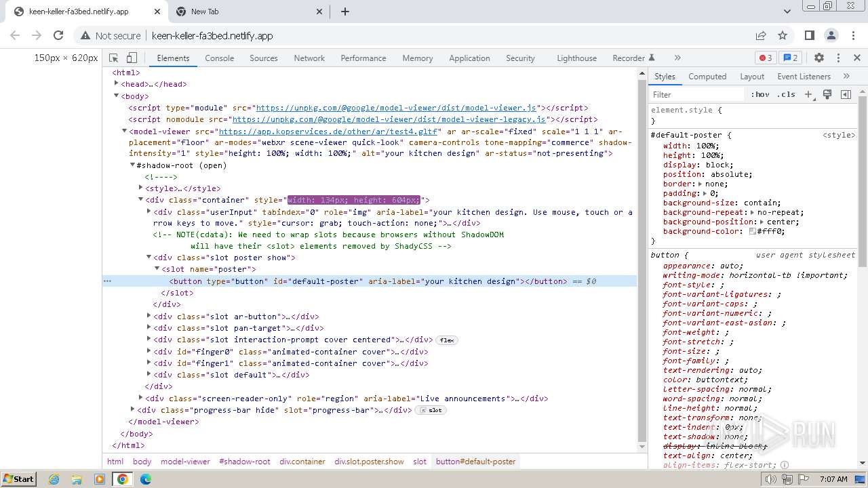This screenshot has height=488, width=868.
Task: Close the keen-keller-fa3bed.netlify.app tab
Action: [157, 12]
